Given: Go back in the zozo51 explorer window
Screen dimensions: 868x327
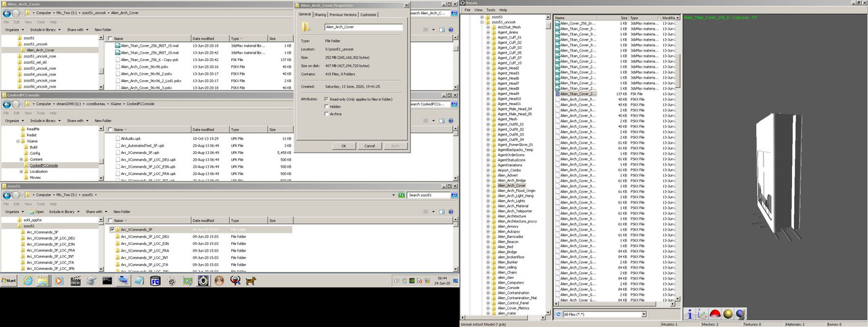Looking at the screenshot, I should click(7, 195).
